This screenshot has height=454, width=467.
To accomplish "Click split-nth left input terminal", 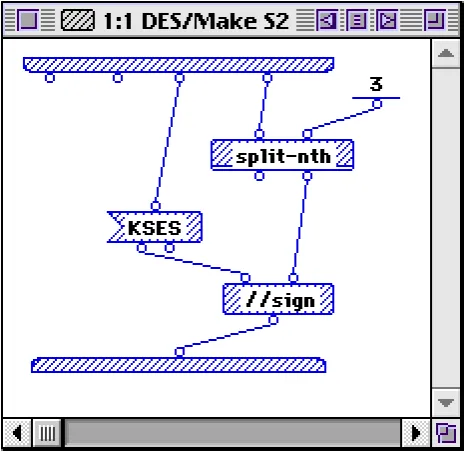I will click(x=259, y=134).
